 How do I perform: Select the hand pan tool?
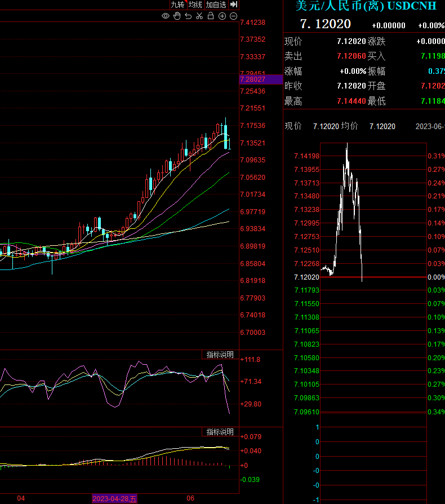pyautogui.click(x=177, y=16)
